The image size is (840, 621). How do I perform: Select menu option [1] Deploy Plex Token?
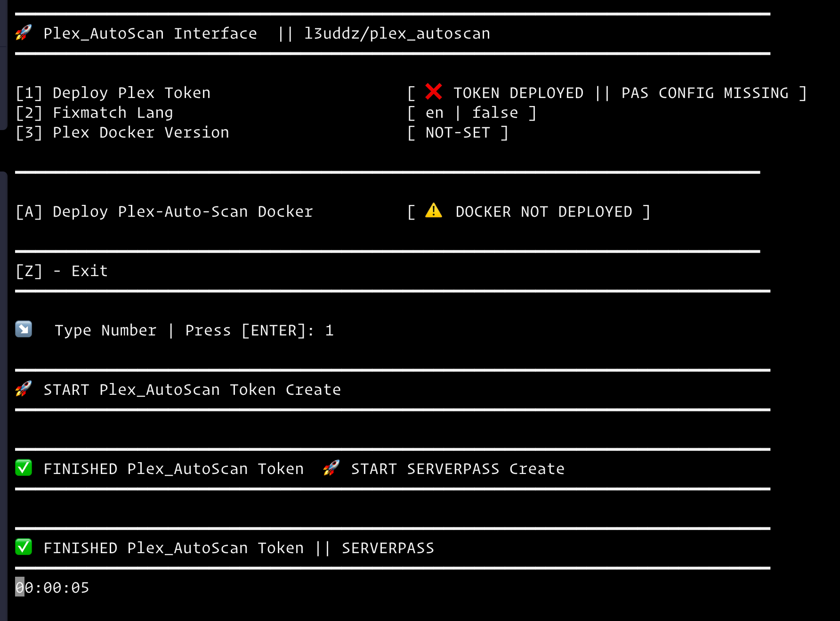[113, 93]
